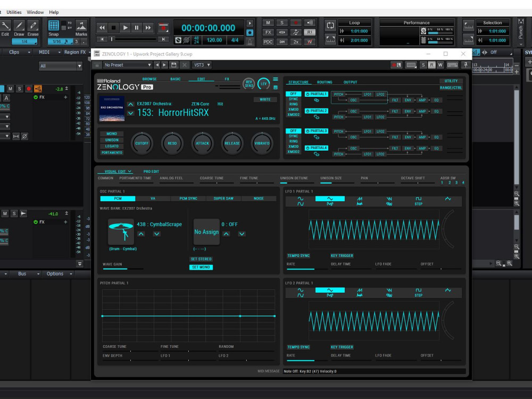Toggle 2x oversampling button
532x399 pixels.
pyautogui.click(x=296, y=41)
